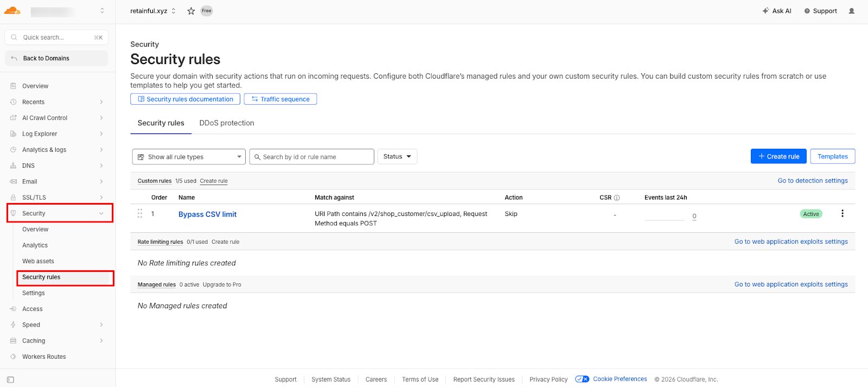Screen dimensions: 868x387
Task: Click the Ask AI sparkle button
Action: click(x=777, y=11)
